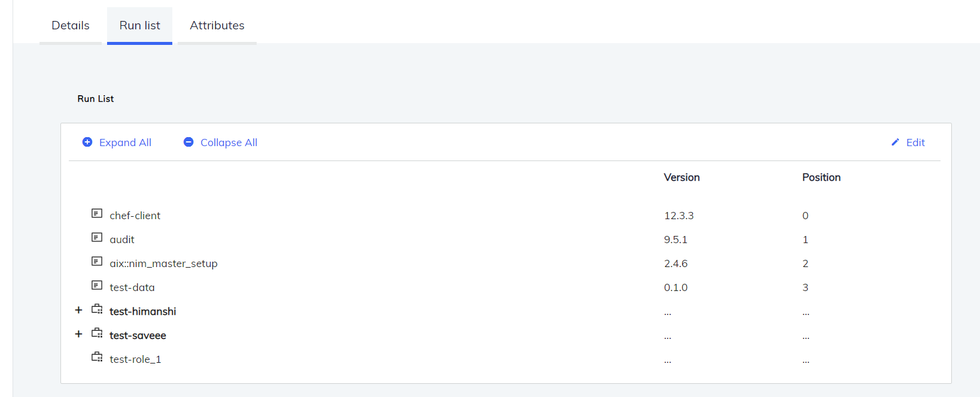This screenshot has height=397, width=980.
Task: Click the Position value of chef-client
Action: pyautogui.click(x=805, y=215)
